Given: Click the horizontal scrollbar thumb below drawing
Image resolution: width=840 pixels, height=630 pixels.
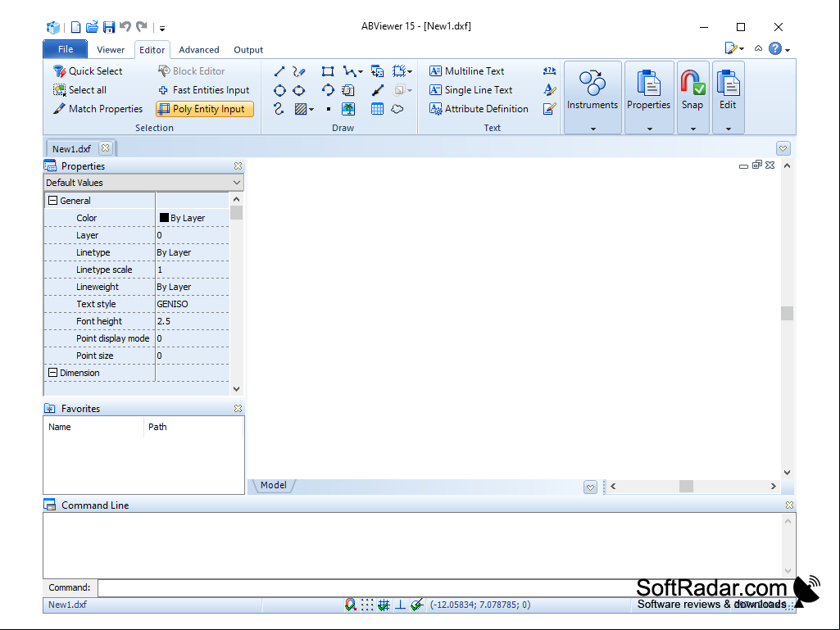Looking at the screenshot, I should (686, 486).
